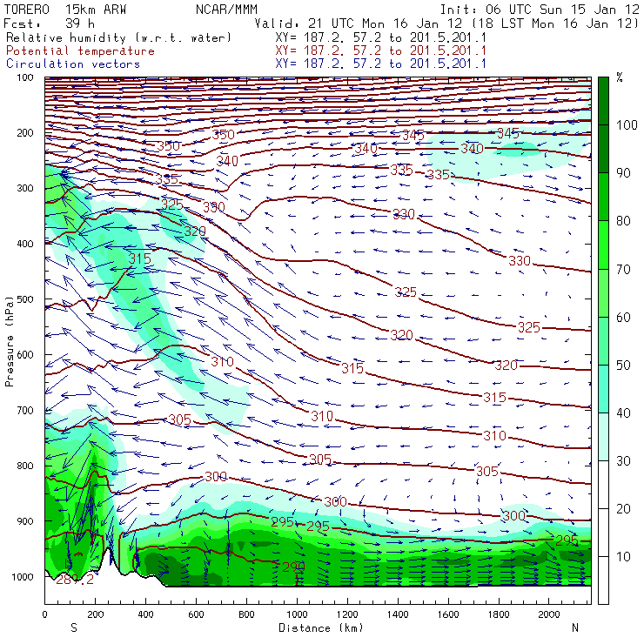Click the 'Pressure (hPa)' vertical axis title

click(10, 341)
